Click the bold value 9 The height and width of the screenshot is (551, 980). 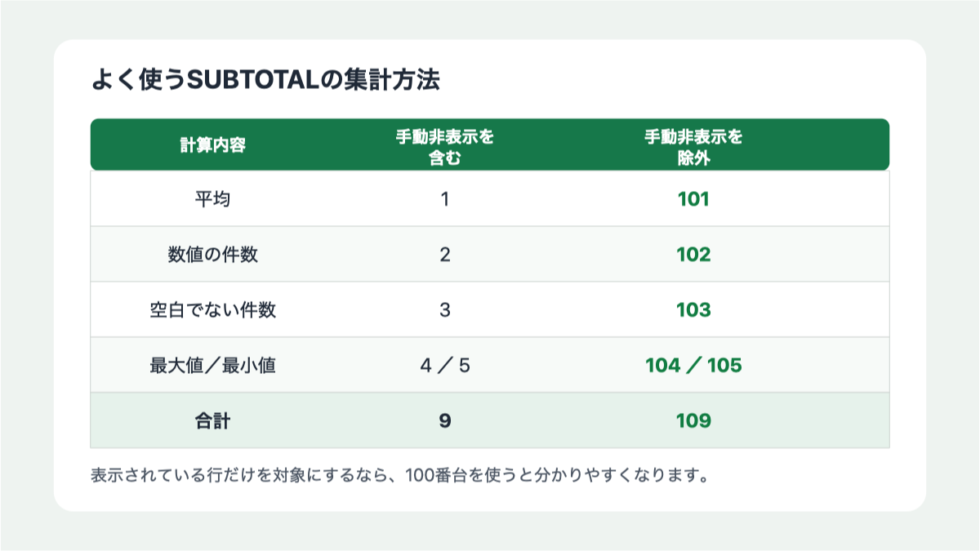click(x=445, y=420)
